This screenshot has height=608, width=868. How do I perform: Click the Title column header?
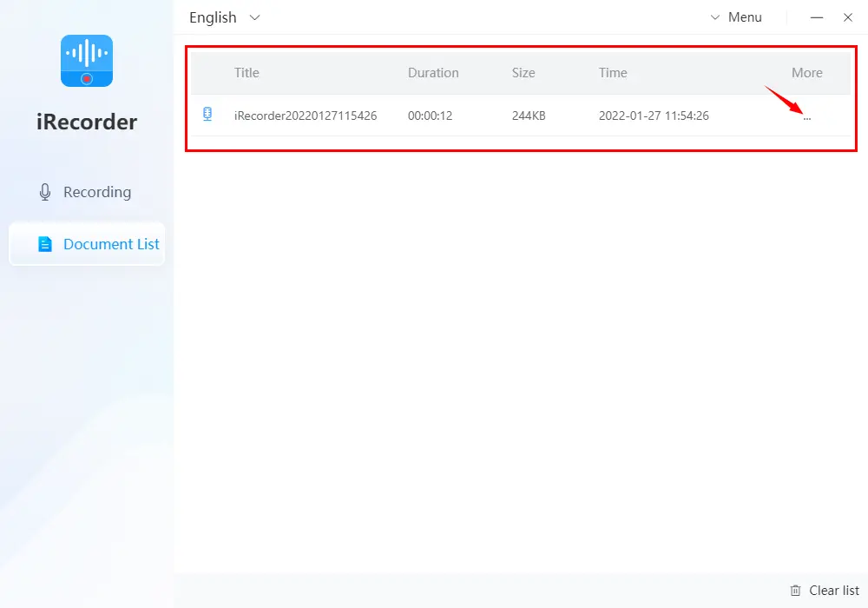247,73
